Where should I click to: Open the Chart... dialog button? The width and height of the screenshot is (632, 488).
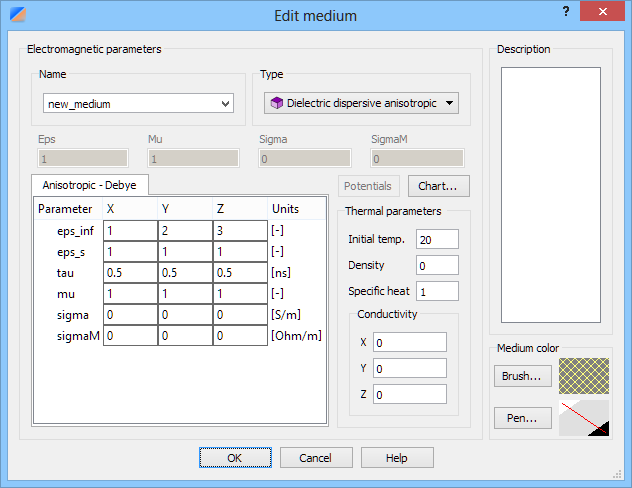pyautogui.click(x=439, y=186)
